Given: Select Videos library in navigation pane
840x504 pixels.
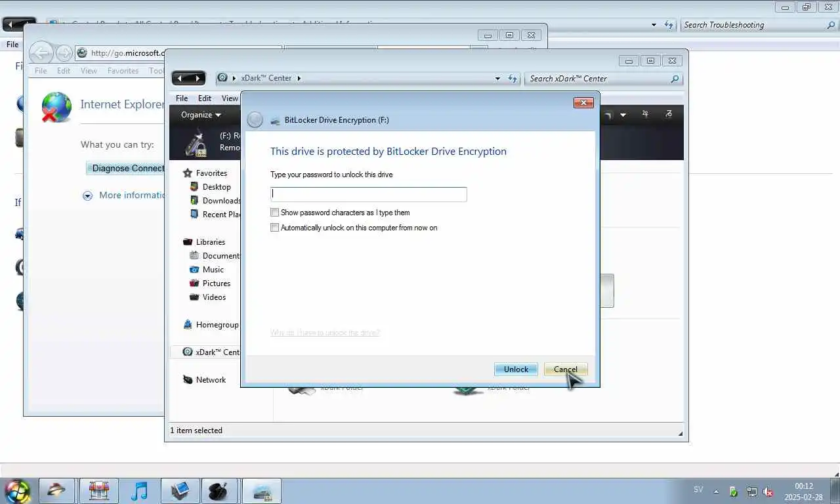Looking at the screenshot, I should (214, 297).
